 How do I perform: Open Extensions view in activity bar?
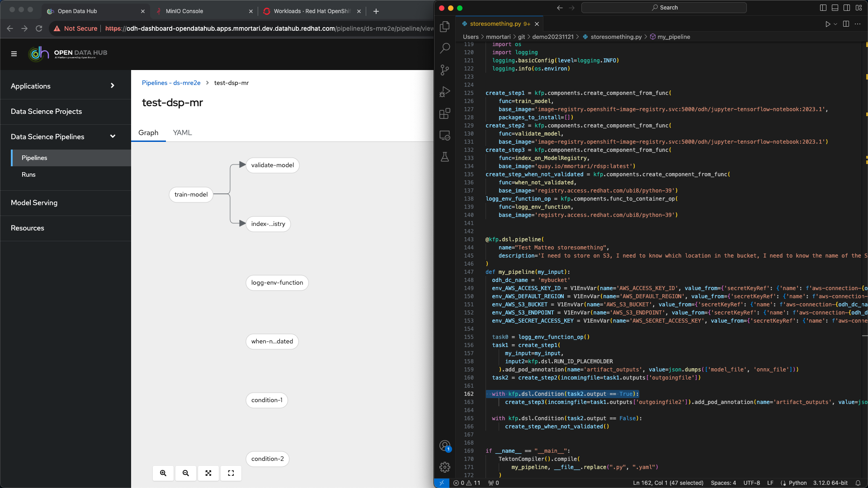click(445, 113)
